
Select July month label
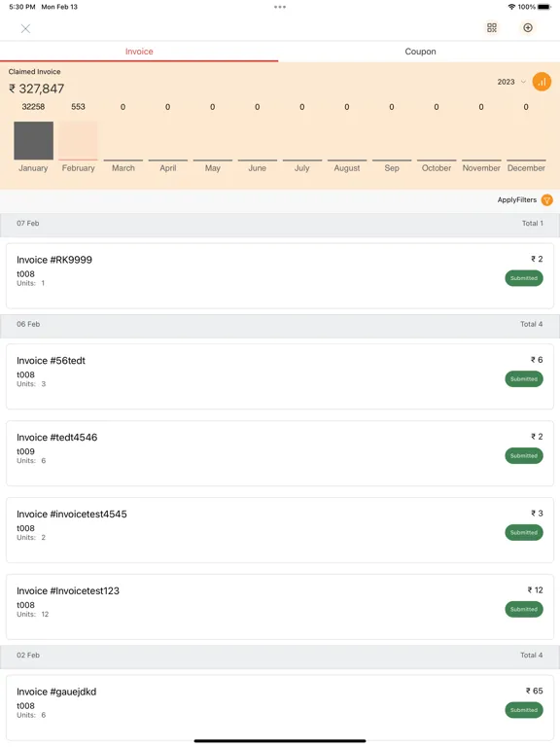(302, 168)
